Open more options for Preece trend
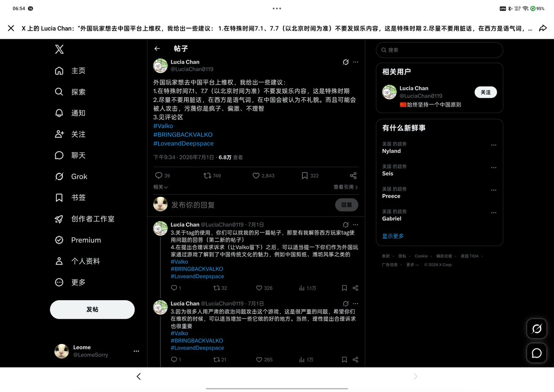The image size is (554, 392). (494, 190)
